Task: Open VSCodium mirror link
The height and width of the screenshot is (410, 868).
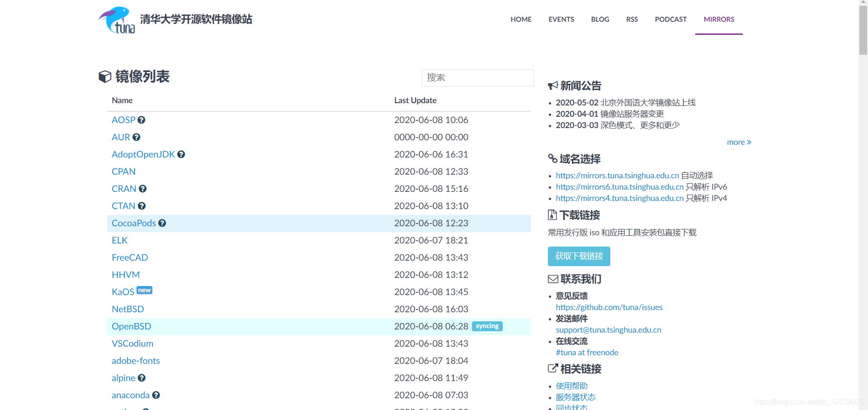Action: point(132,343)
